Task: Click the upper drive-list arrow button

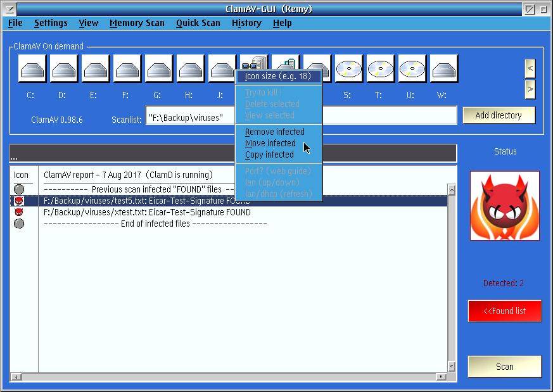Action: pyautogui.click(x=530, y=68)
